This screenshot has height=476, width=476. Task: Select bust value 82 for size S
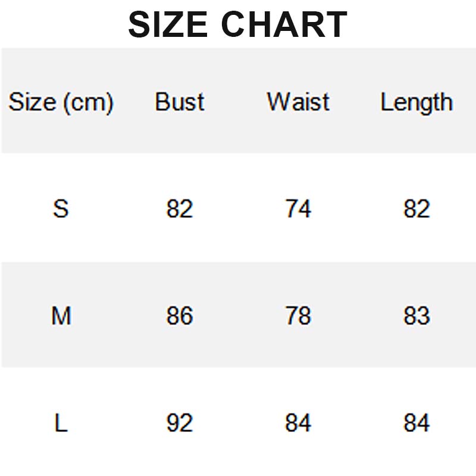[180, 209]
